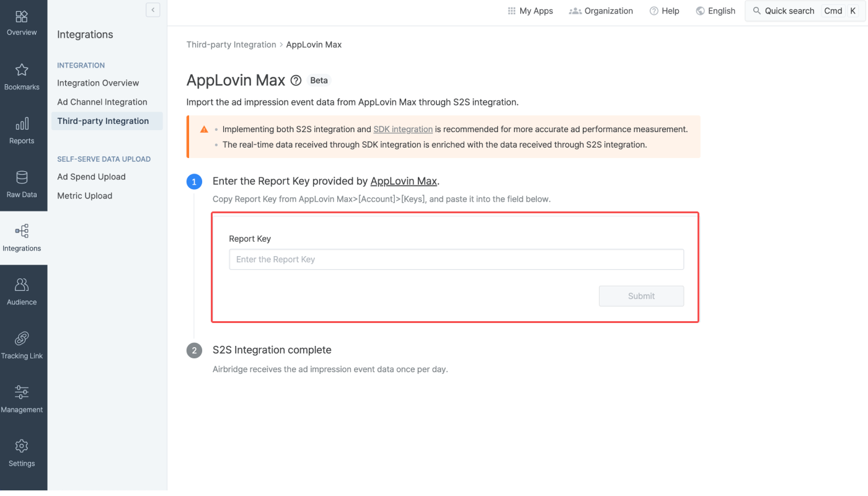Click the 'Integrations' panel title
868x496 pixels.
85,35
